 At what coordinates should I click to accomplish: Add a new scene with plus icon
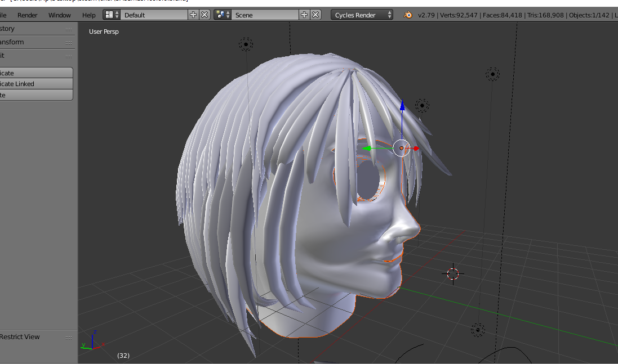304,15
